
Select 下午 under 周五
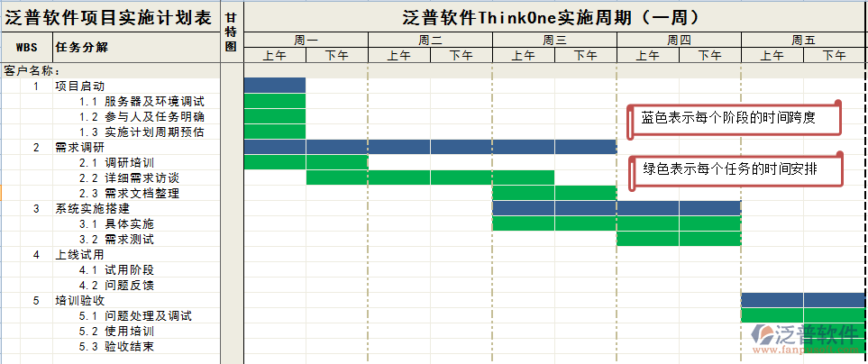(x=835, y=55)
